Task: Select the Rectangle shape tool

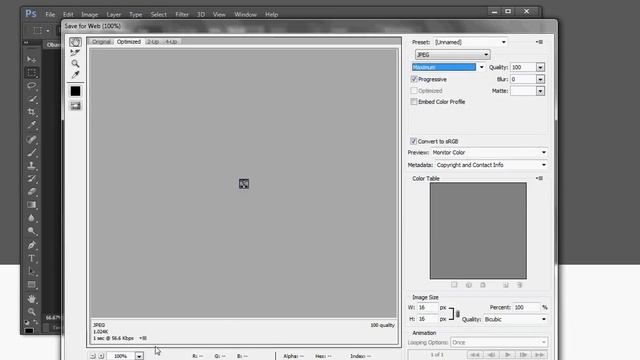Action: coord(31,284)
